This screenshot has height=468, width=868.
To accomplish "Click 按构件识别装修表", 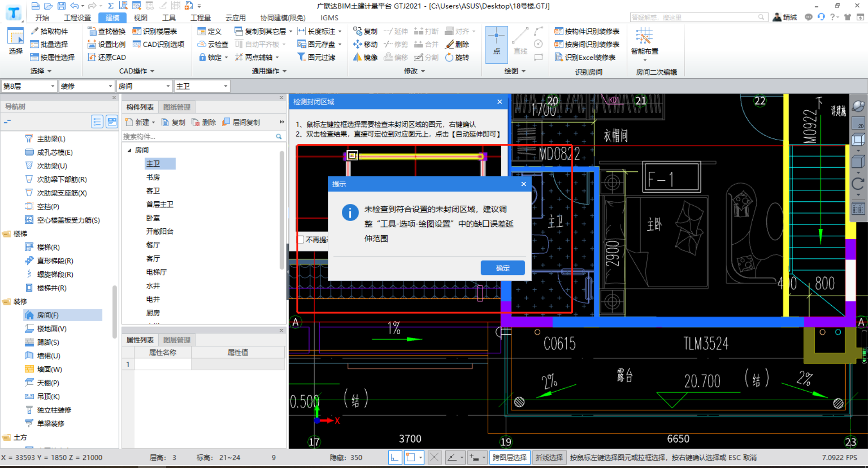I will [587, 31].
